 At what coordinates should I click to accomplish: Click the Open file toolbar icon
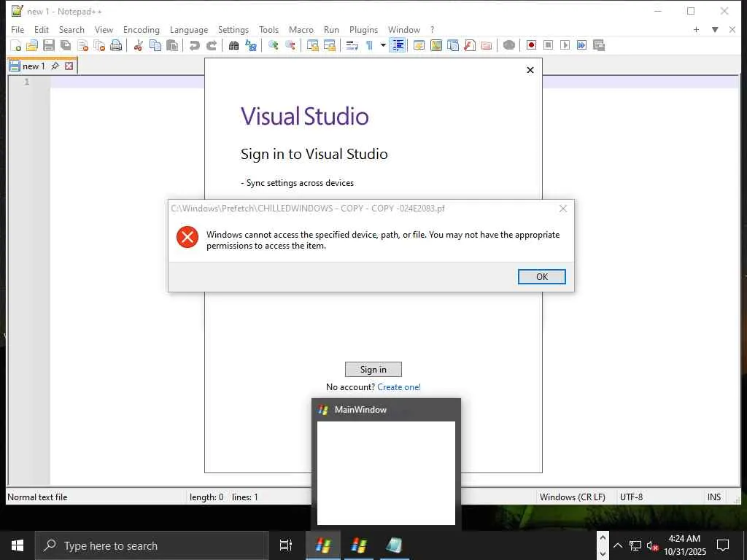(x=32, y=46)
